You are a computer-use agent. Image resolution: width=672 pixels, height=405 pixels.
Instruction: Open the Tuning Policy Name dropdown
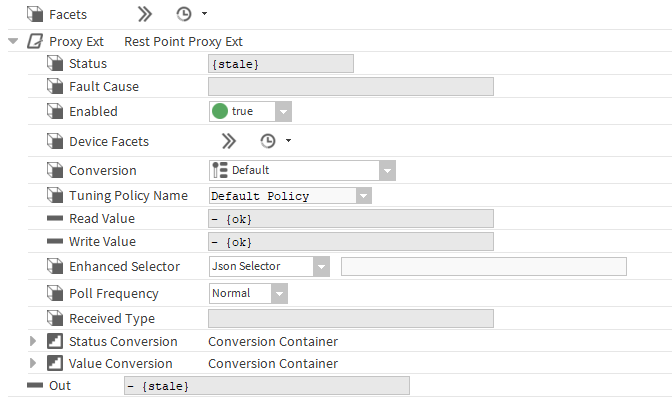click(x=363, y=196)
